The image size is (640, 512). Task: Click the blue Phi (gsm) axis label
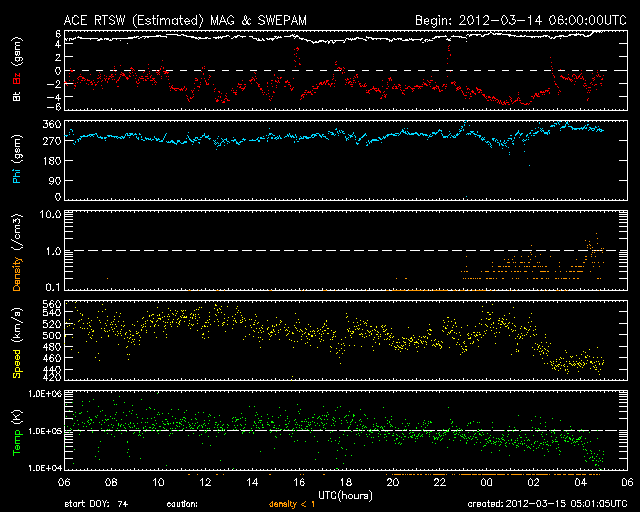coord(17,165)
